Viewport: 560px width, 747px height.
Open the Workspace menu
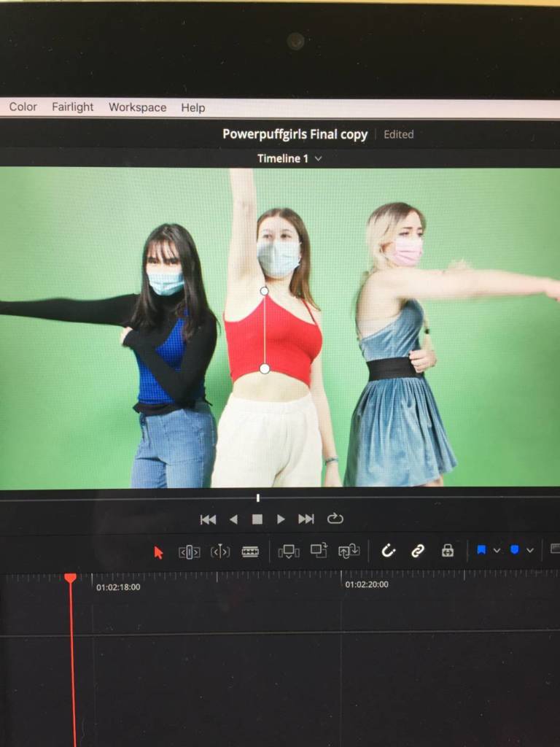tap(138, 107)
